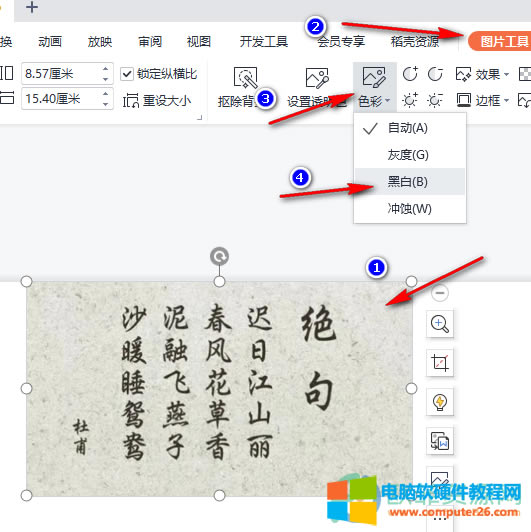Increase height with the up stepper arrow
The height and width of the screenshot is (532, 531).
[x=106, y=69]
